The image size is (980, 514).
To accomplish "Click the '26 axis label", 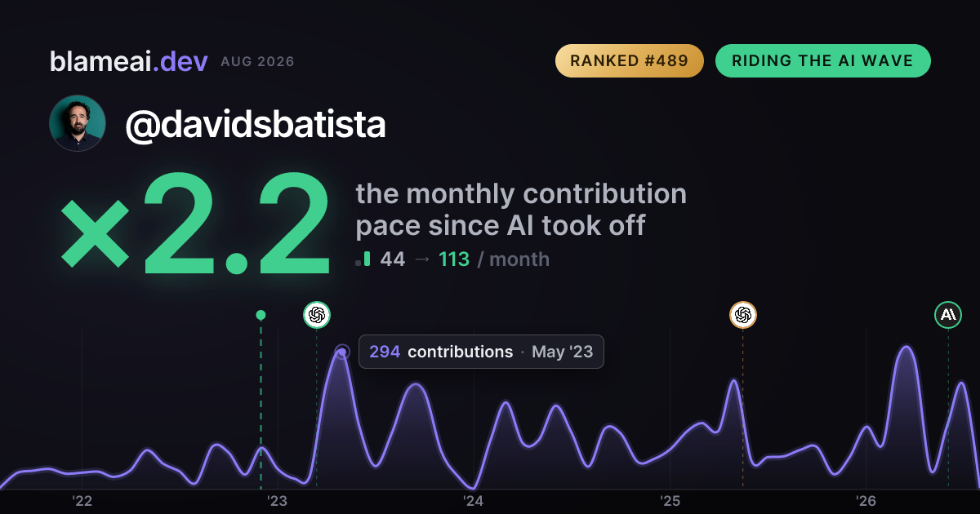I will click(866, 501).
